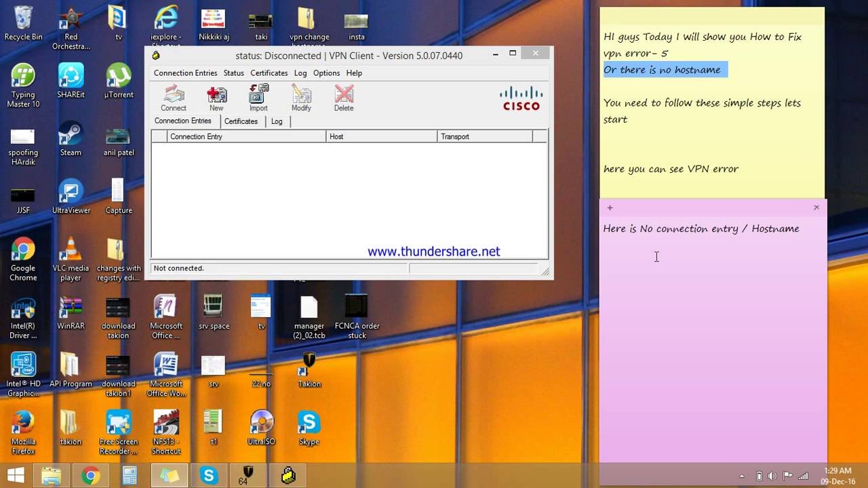Viewport: 868px width, 488px height.
Task: Open the Certificates menu
Action: click(x=269, y=73)
